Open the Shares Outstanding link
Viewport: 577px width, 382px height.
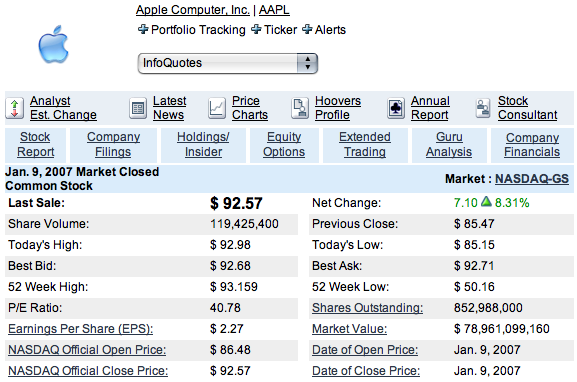click(x=368, y=308)
